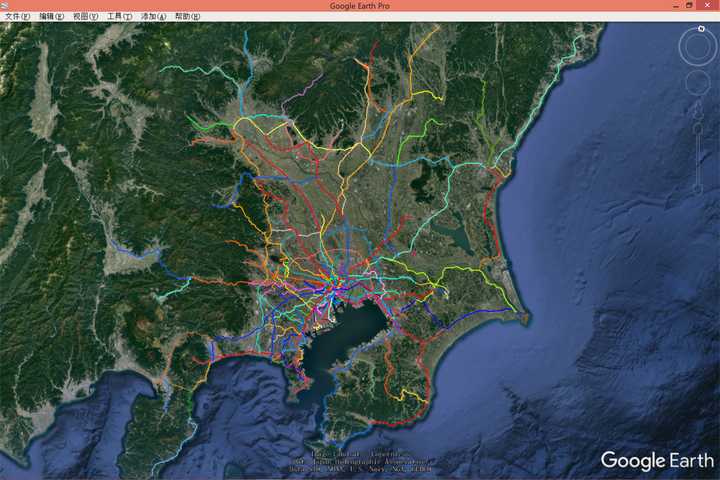Click the compass North marker

(x=701, y=28)
